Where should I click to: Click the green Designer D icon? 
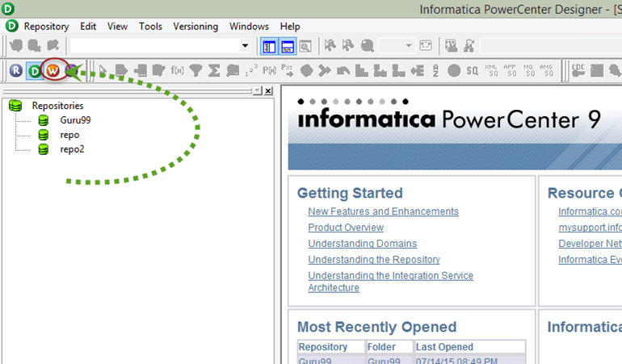34,70
